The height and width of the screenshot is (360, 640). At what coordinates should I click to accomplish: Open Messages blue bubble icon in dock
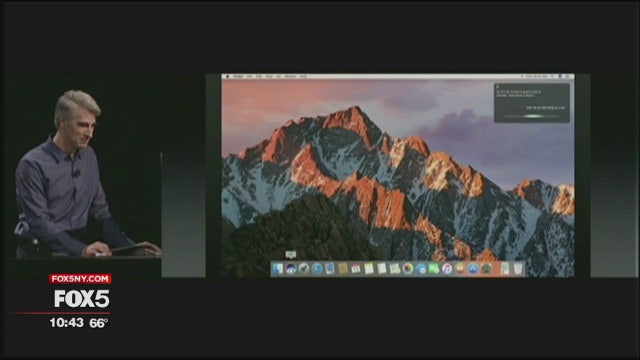click(x=421, y=269)
